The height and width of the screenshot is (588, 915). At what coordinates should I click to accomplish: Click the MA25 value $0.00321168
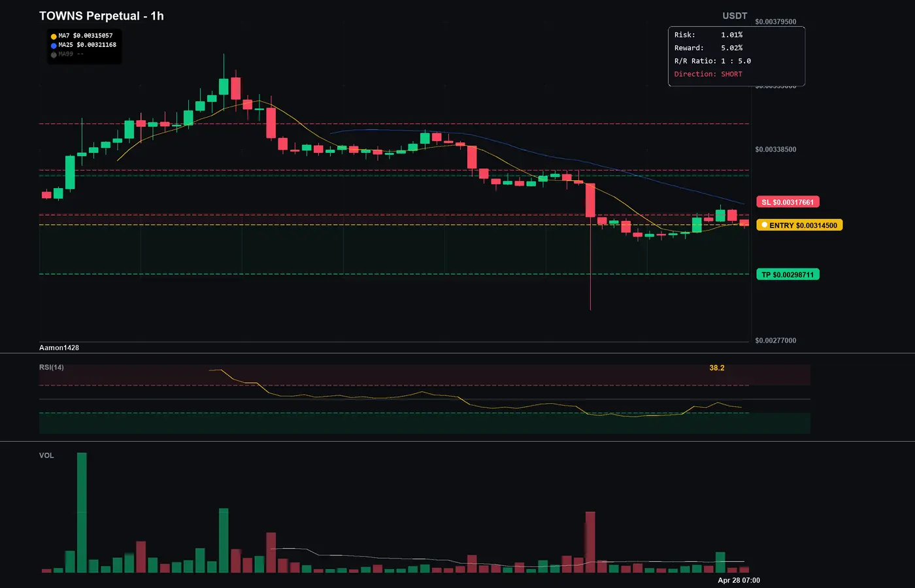point(96,45)
